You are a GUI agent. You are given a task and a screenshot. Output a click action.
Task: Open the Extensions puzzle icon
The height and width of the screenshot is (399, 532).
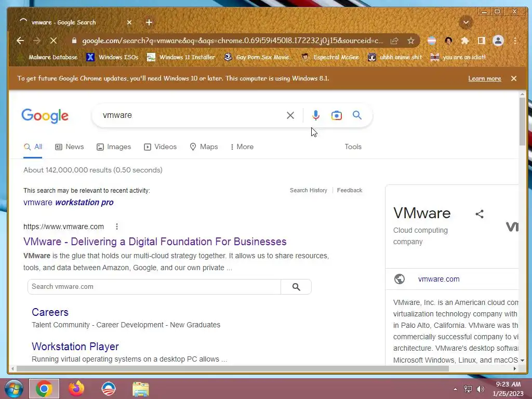pyautogui.click(x=465, y=41)
